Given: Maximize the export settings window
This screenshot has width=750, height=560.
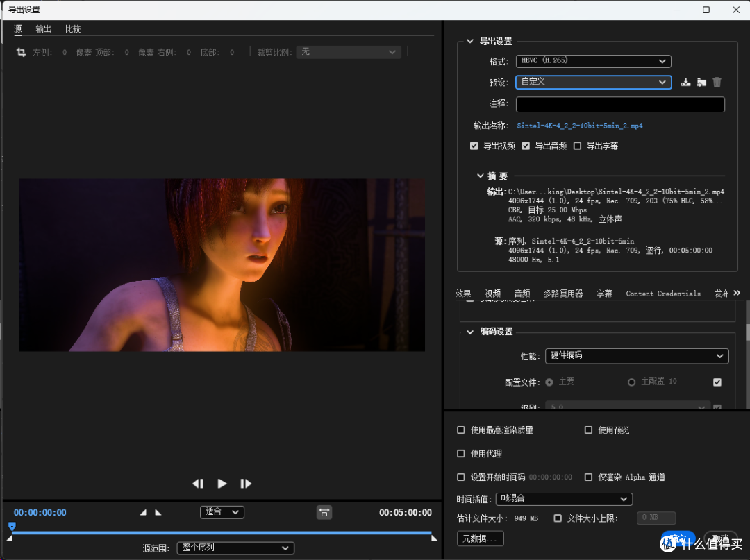Looking at the screenshot, I should coord(706,10).
